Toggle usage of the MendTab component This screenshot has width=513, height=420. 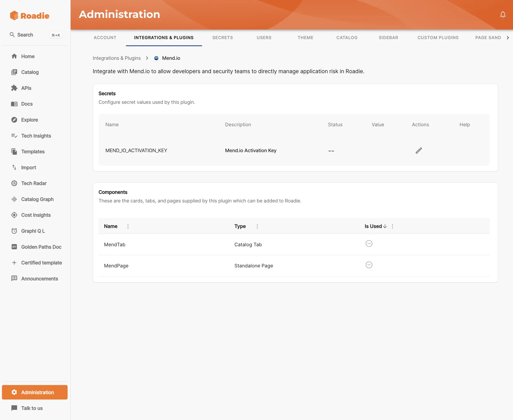coord(369,244)
